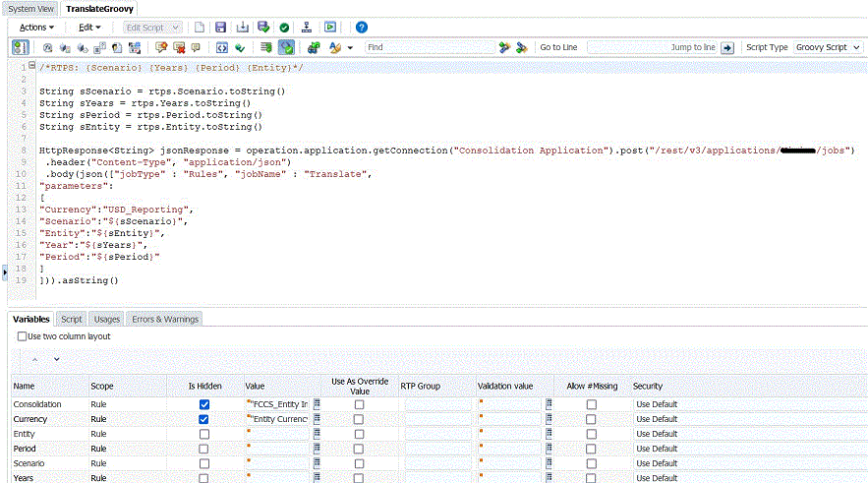Open the Errors & Warnings tab
The image size is (868, 483).
click(164, 319)
